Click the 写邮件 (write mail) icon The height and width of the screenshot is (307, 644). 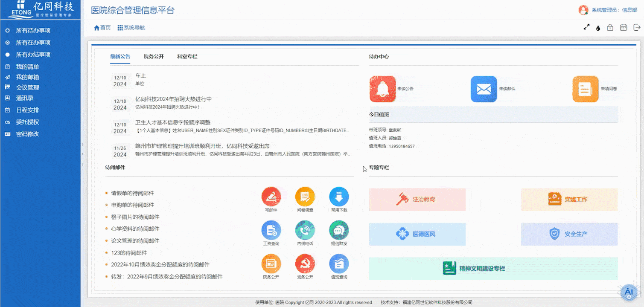click(x=271, y=197)
